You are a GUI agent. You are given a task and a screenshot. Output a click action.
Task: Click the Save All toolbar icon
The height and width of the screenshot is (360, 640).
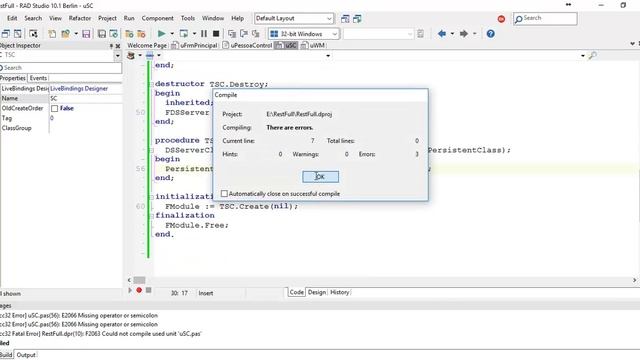pyautogui.click(x=102, y=33)
